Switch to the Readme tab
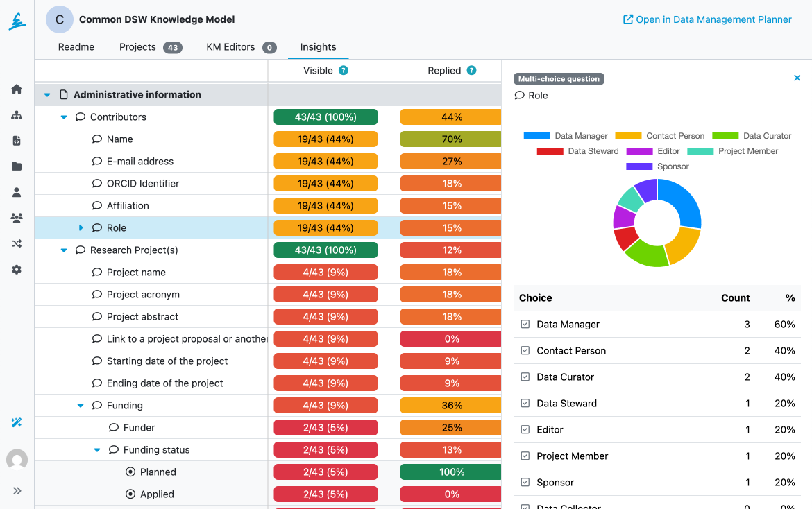Image resolution: width=812 pixels, height=509 pixels. pos(76,47)
